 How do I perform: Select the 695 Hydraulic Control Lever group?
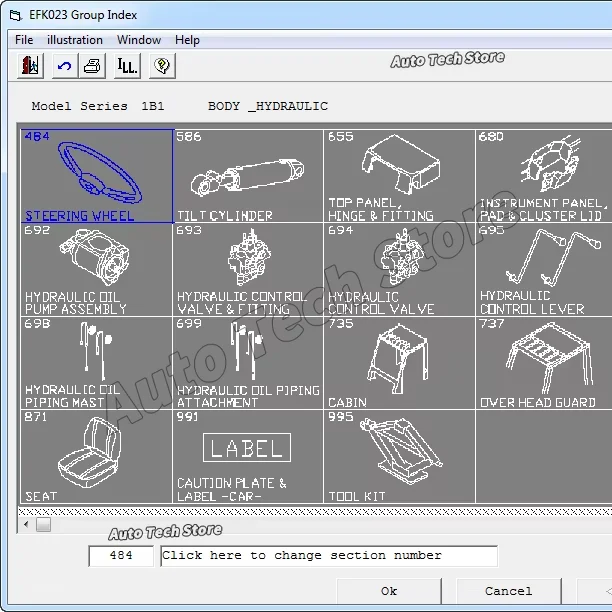click(544, 270)
